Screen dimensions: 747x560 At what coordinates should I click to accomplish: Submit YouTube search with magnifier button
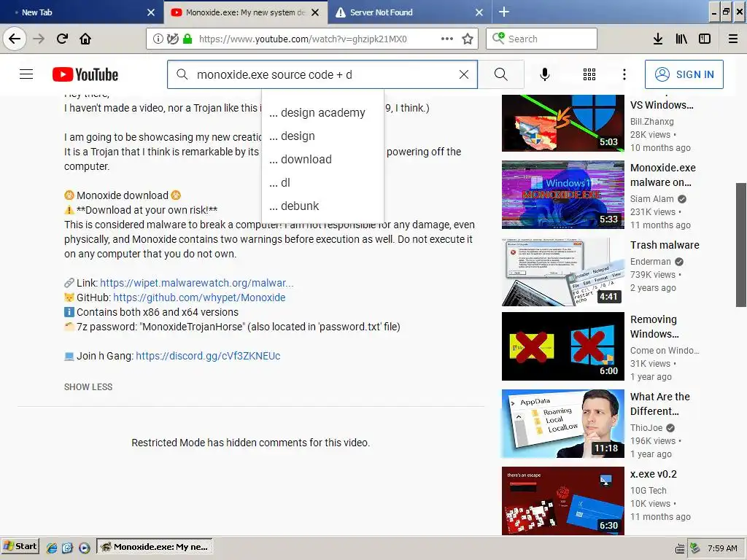(500, 74)
